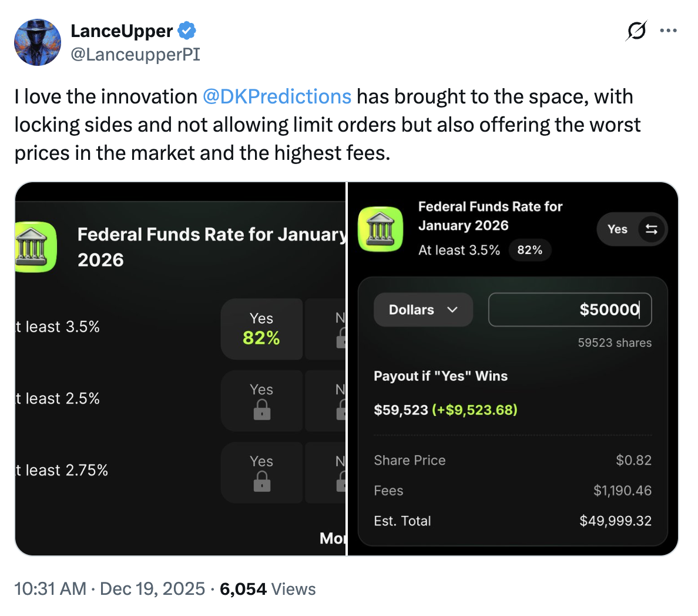Click the 82% badge beside At least 3.5%
698x616 pixels.
pos(529,250)
